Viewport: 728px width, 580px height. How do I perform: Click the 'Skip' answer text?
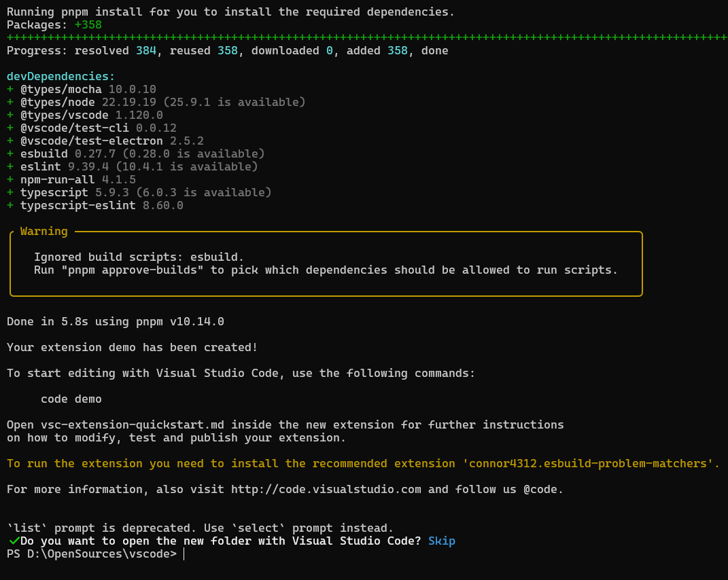click(442, 541)
